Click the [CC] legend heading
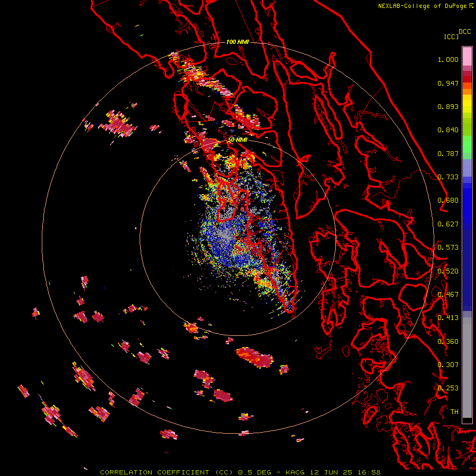476x476 pixels. [x=452, y=36]
